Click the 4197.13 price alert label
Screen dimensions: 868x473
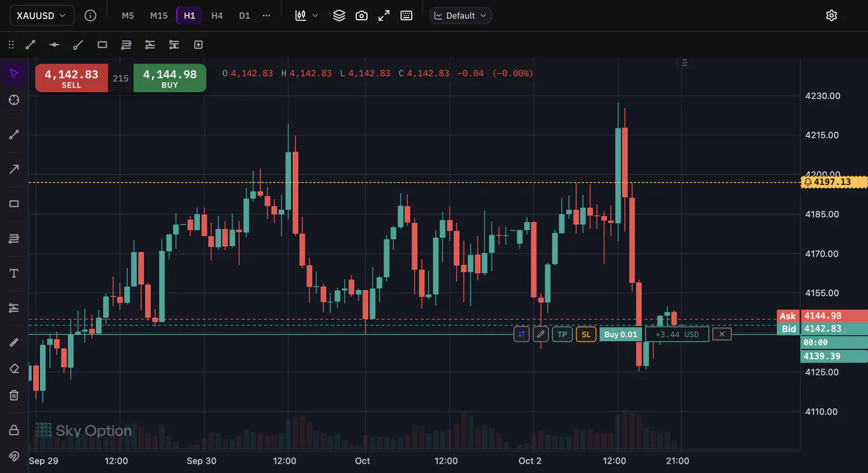click(834, 182)
